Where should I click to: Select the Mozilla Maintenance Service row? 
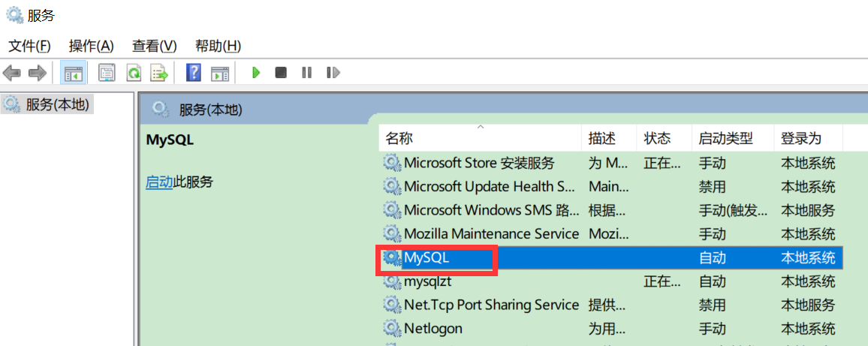(492, 233)
